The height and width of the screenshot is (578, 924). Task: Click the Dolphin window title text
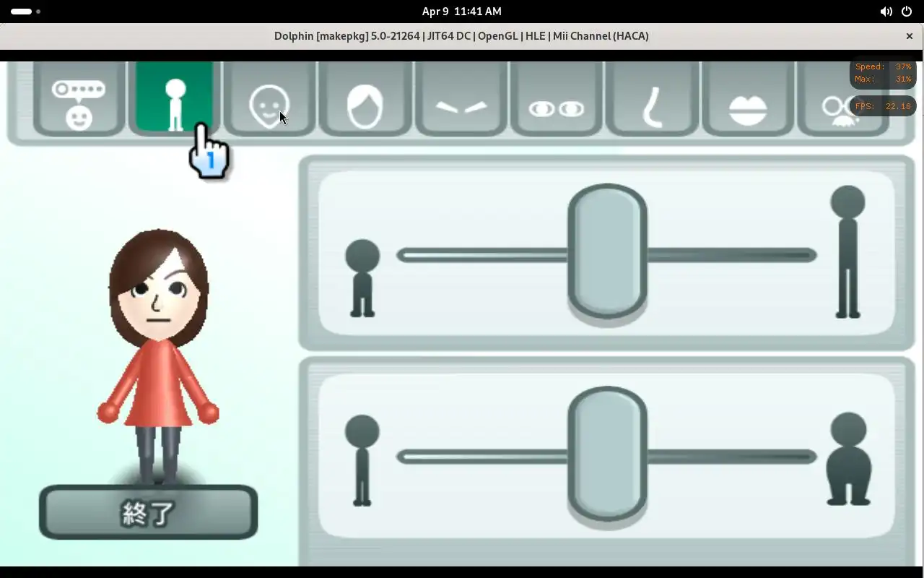point(461,36)
